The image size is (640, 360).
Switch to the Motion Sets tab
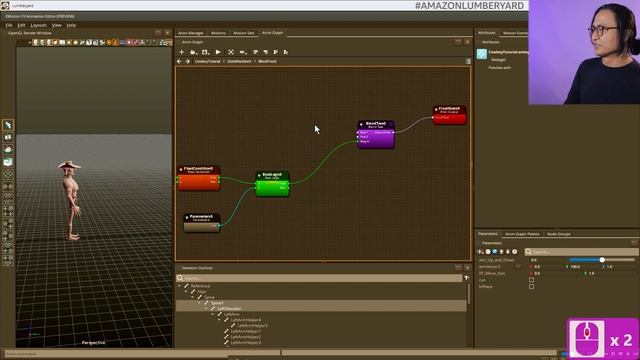[x=244, y=33]
